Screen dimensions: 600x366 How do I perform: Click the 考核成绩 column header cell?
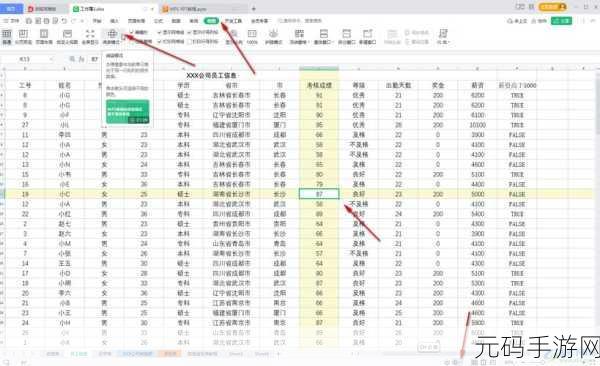tap(319, 85)
